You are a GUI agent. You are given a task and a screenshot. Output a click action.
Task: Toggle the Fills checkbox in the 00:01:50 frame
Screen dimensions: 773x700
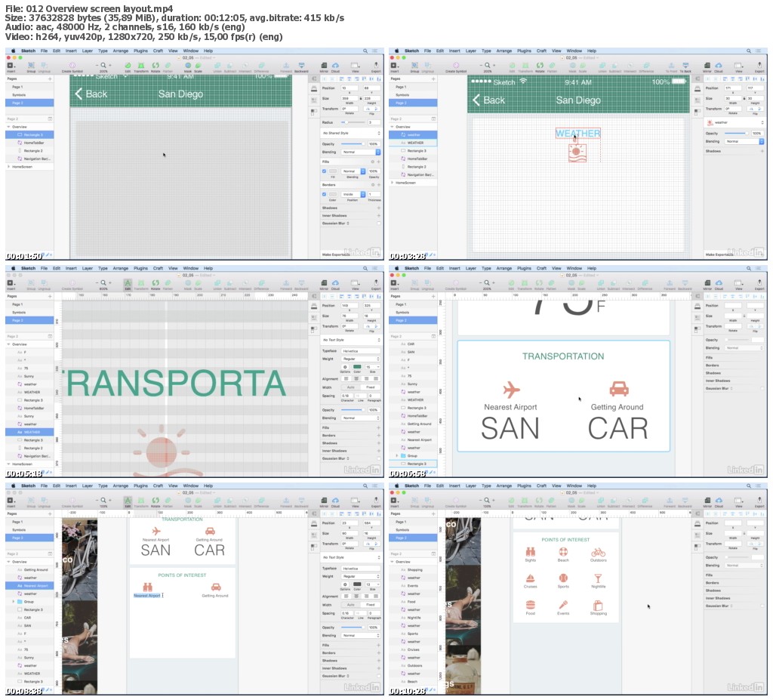324,171
